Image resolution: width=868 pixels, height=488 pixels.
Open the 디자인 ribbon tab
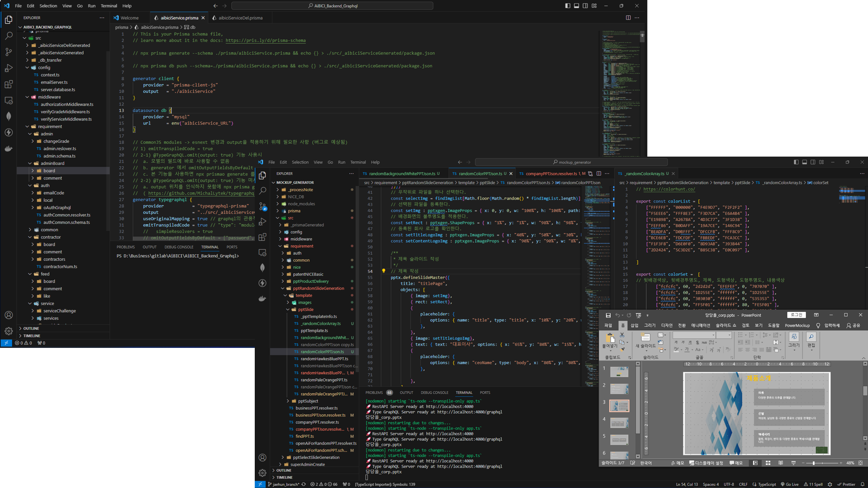(666, 325)
